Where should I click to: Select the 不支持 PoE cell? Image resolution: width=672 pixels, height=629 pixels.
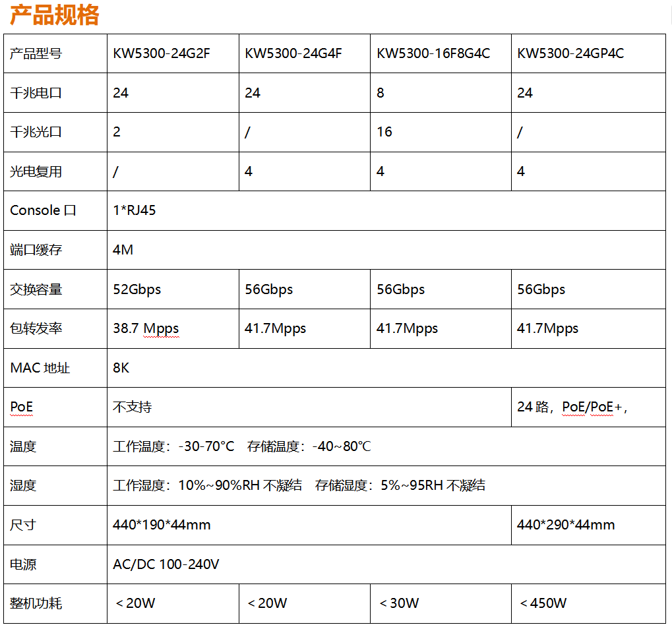(x=133, y=407)
